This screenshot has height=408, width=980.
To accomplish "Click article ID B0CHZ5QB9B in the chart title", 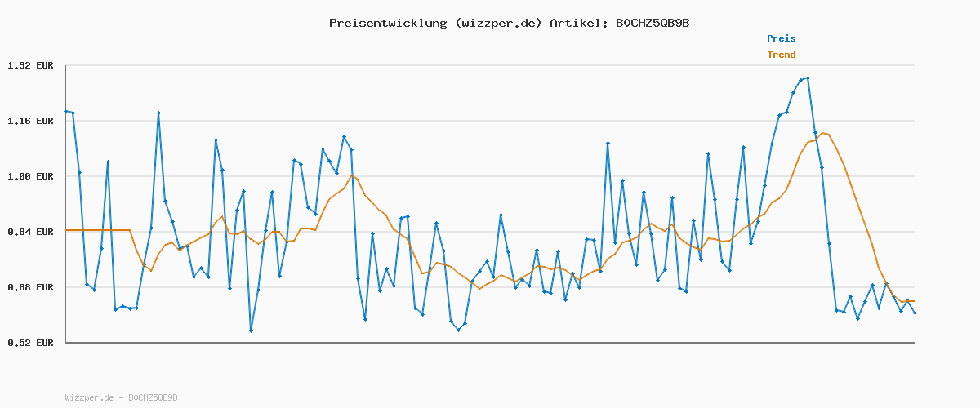I will point(652,23).
